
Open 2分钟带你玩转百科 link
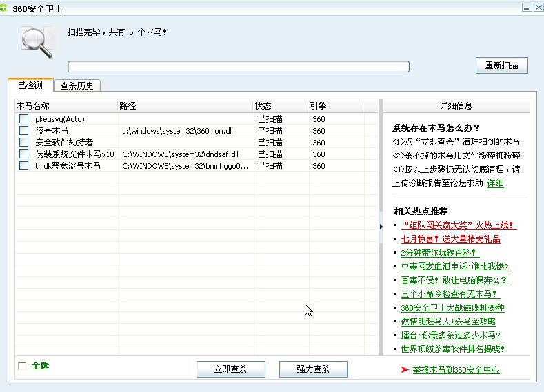point(440,253)
